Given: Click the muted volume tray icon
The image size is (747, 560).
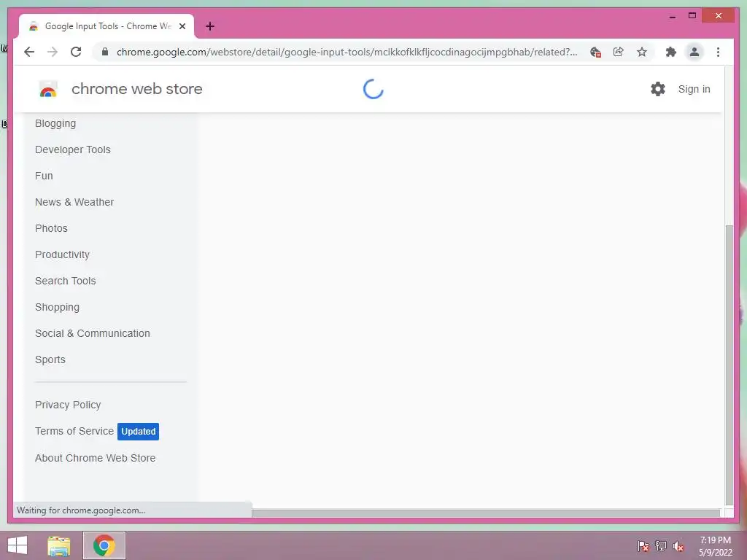Looking at the screenshot, I should pyautogui.click(x=678, y=546).
